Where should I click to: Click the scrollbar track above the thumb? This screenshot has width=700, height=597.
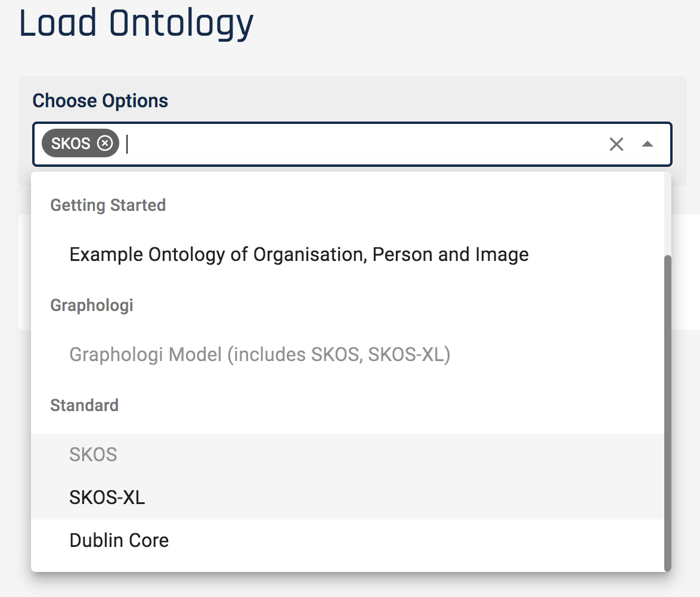[667, 214]
